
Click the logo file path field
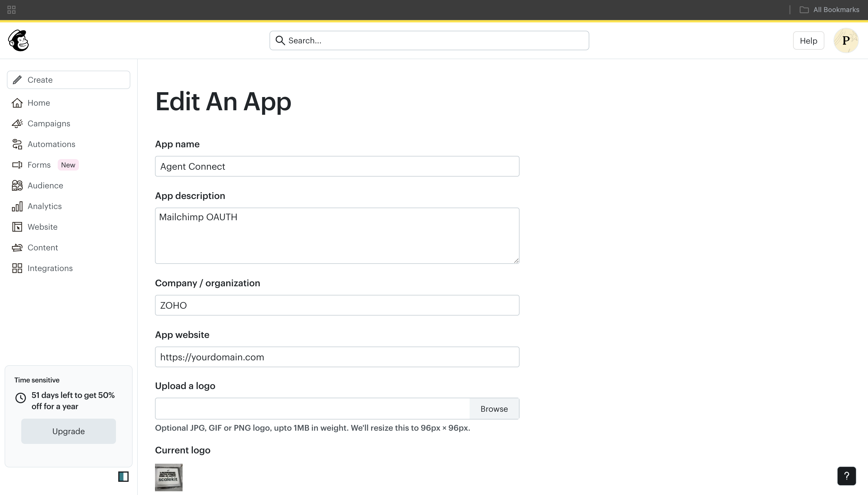(312, 409)
